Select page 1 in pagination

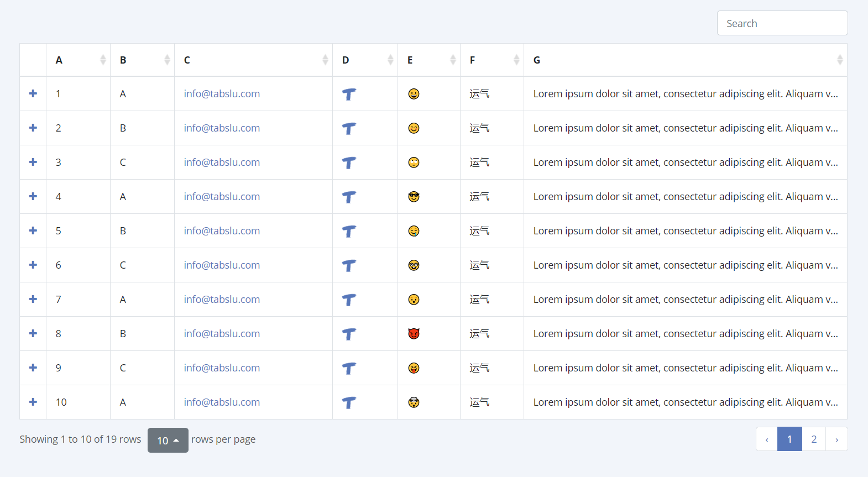(789, 439)
